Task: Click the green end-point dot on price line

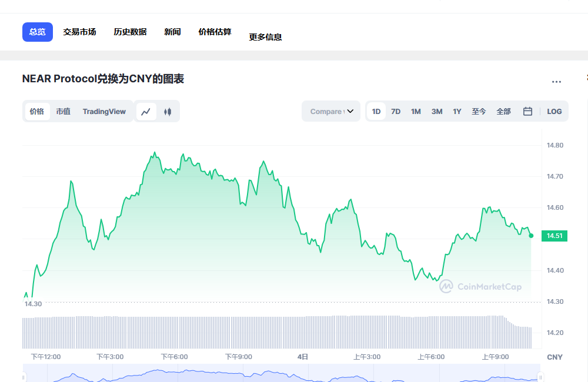Action: click(531, 236)
